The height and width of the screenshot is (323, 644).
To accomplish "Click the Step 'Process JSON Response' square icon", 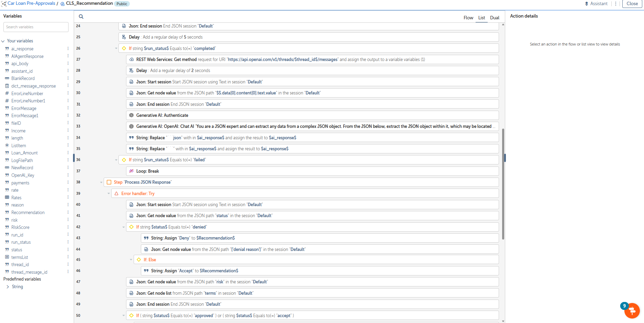I will pyautogui.click(x=109, y=182).
